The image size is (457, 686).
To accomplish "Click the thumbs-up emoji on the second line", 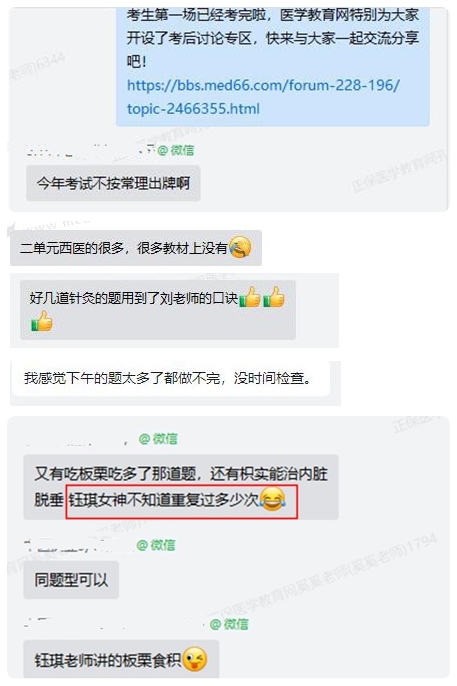I will pyautogui.click(x=42, y=322).
